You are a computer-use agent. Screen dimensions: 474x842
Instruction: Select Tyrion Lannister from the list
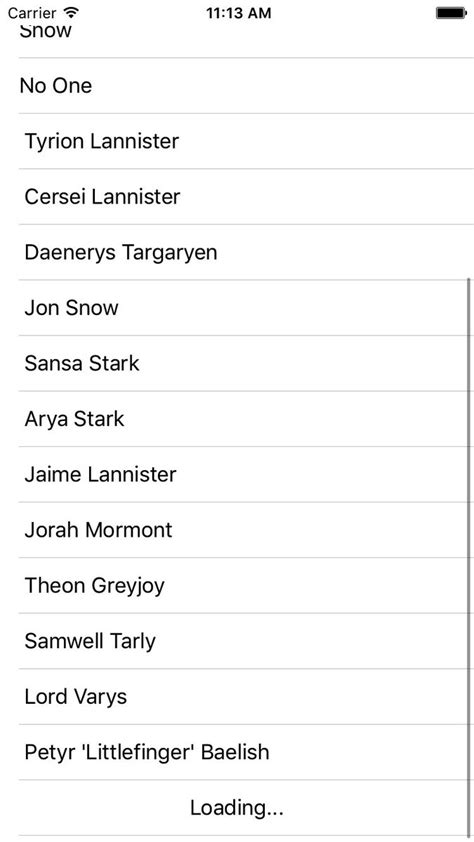tap(237, 141)
